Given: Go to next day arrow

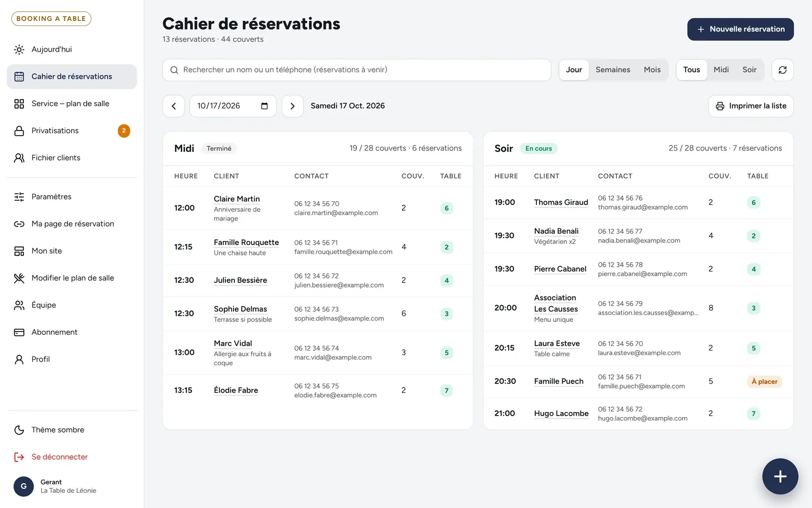Looking at the screenshot, I should [292, 106].
